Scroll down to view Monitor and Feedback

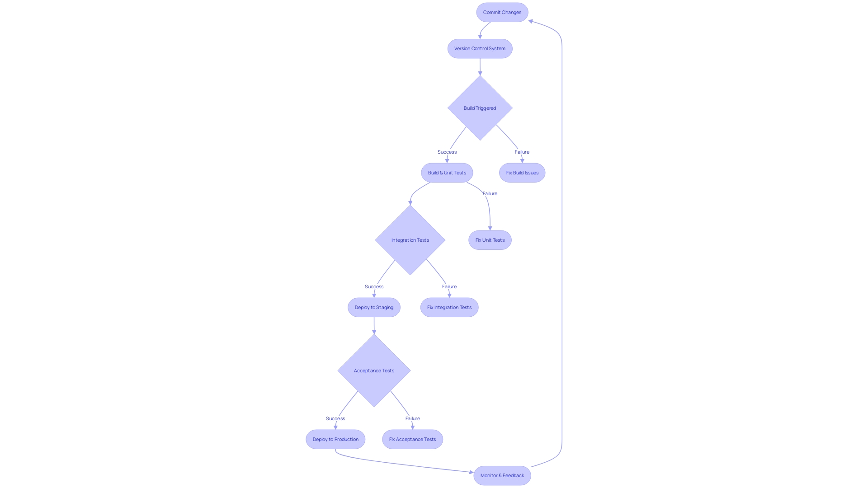[502, 475]
